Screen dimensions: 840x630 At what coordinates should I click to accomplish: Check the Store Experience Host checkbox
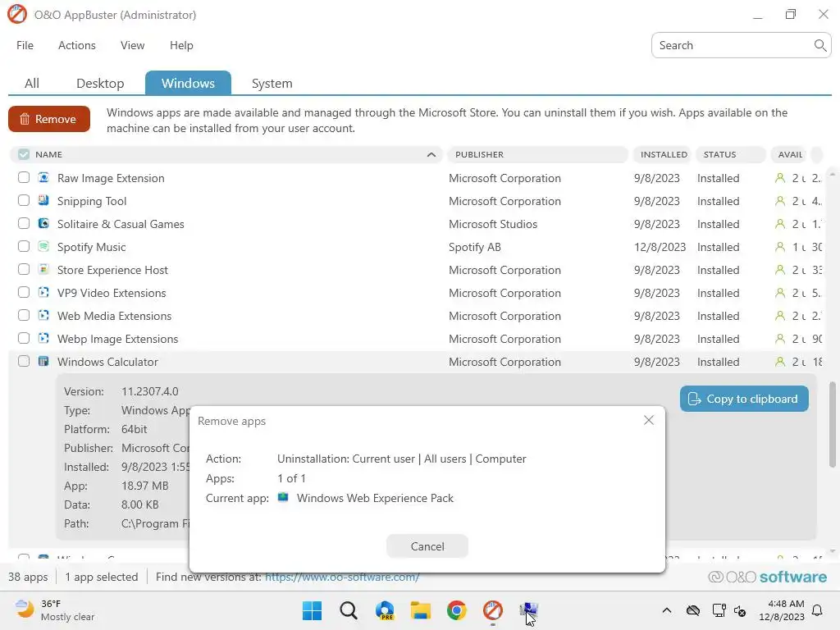[x=24, y=269]
